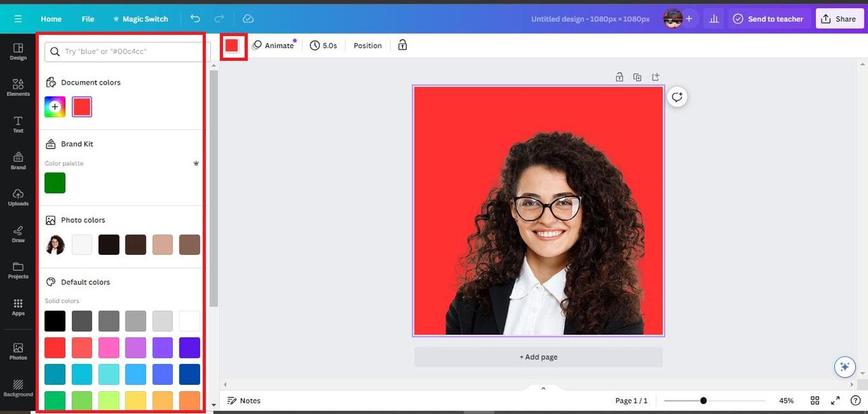Add a new page with icon above canvas
The width and height of the screenshot is (868, 414).
(x=655, y=77)
